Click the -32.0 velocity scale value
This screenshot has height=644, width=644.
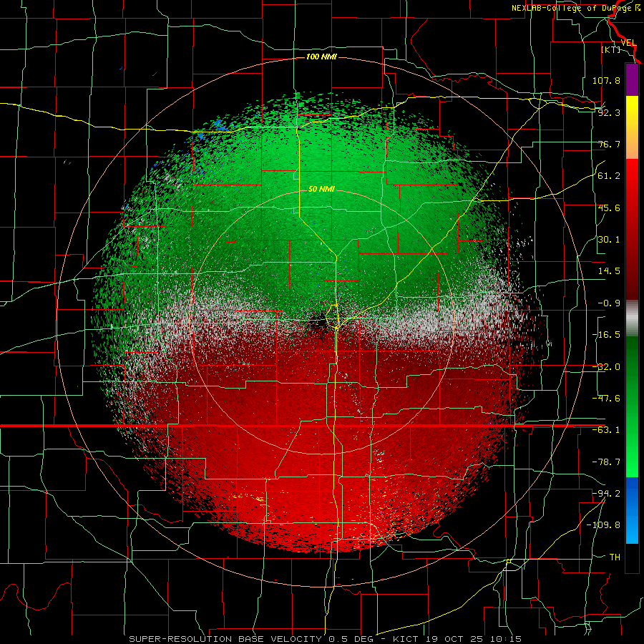pos(606,367)
